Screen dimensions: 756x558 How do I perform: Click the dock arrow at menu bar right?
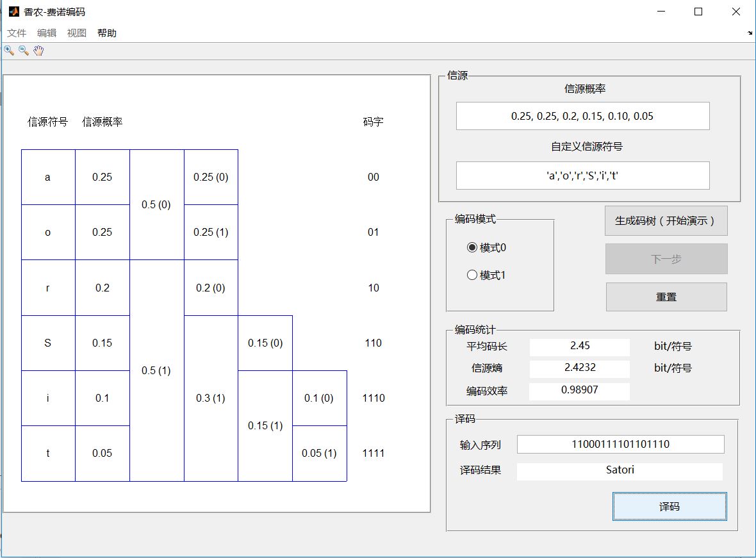(750, 33)
